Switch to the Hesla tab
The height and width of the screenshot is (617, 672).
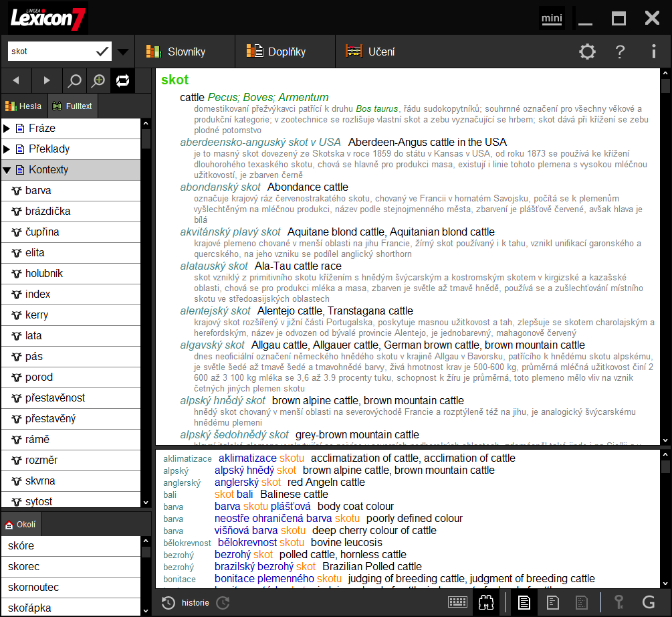tap(23, 106)
